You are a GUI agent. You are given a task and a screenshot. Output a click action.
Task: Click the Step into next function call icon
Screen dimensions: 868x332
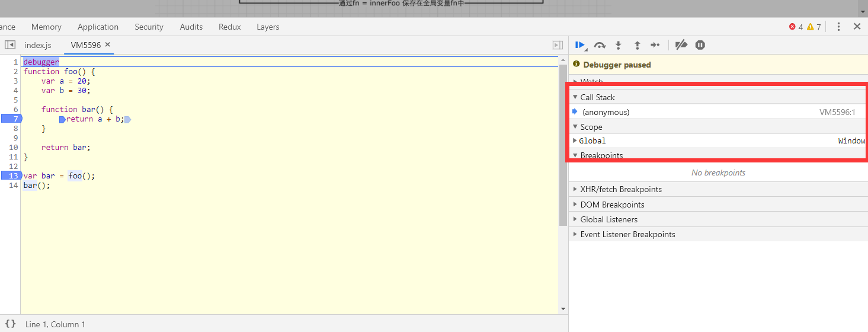(x=618, y=45)
